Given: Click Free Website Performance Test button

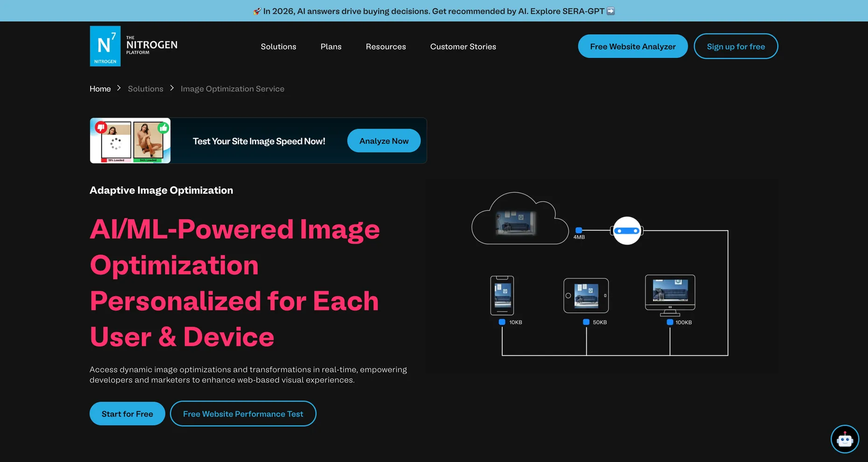Looking at the screenshot, I should 243,413.
